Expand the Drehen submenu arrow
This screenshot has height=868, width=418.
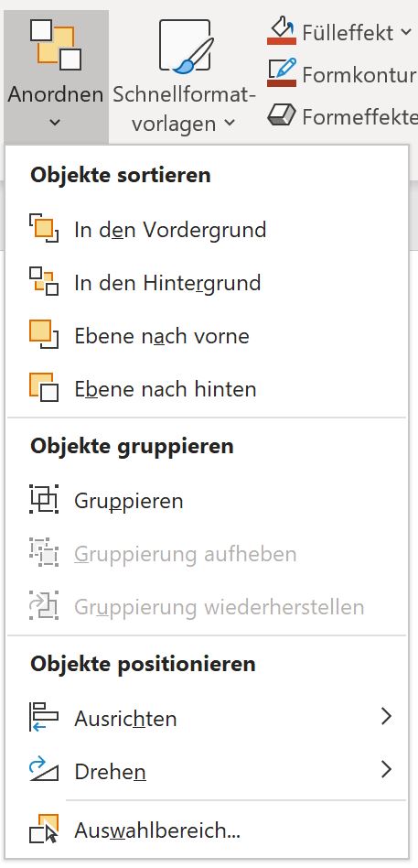pyautogui.click(x=386, y=769)
